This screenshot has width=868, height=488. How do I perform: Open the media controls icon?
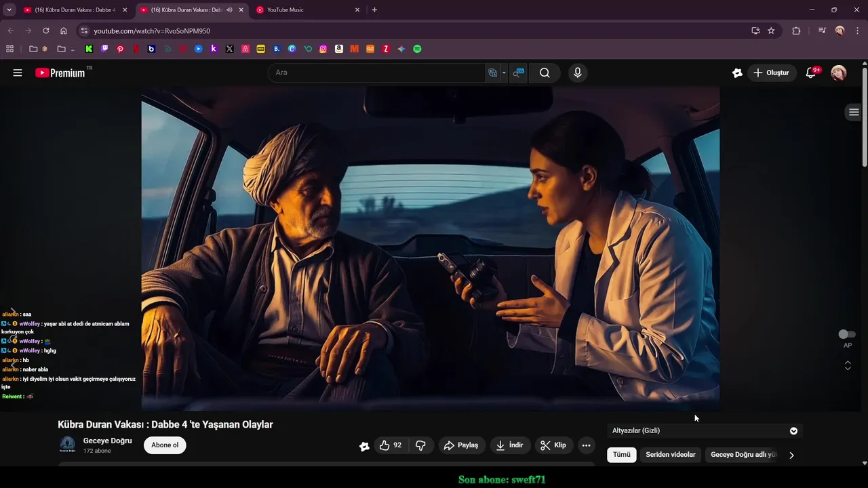822,30
